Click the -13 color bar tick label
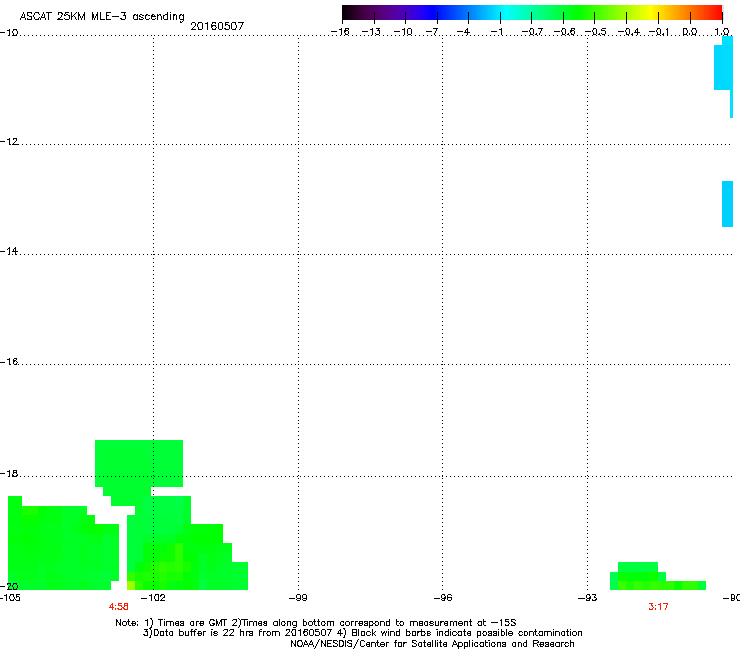Screen dimensions: 740x650 (x=371, y=32)
